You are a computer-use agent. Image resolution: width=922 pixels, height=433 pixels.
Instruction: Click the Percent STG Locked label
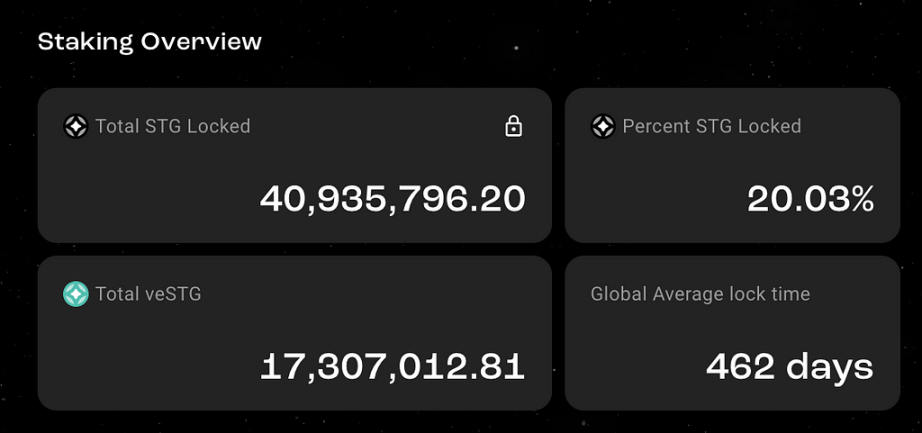point(712,126)
